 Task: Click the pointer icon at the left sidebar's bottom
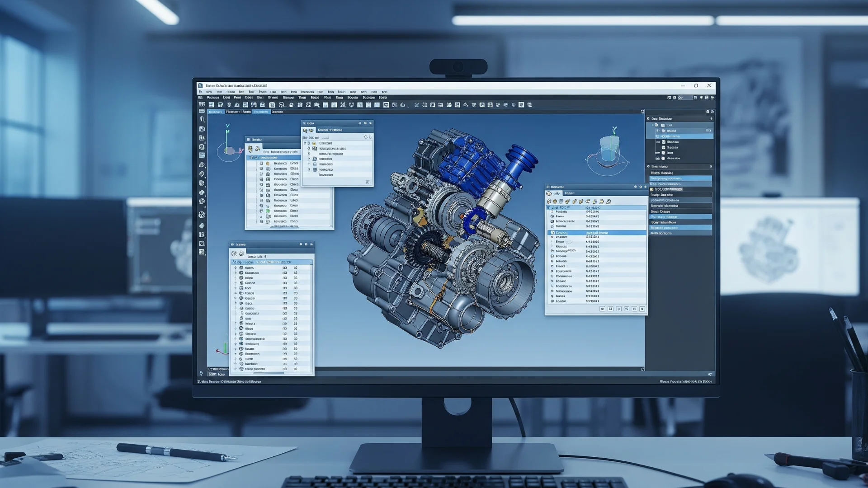[x=201, y=374]
